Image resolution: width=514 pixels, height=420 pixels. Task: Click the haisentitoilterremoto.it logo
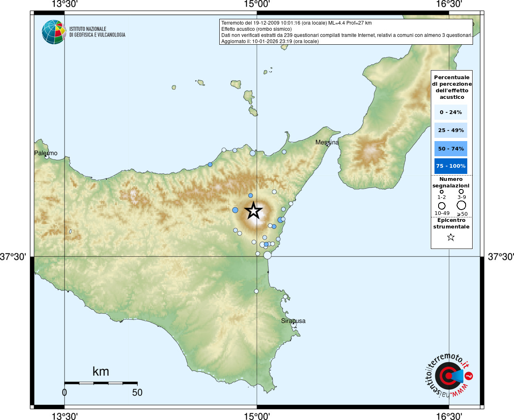[448, 375]
